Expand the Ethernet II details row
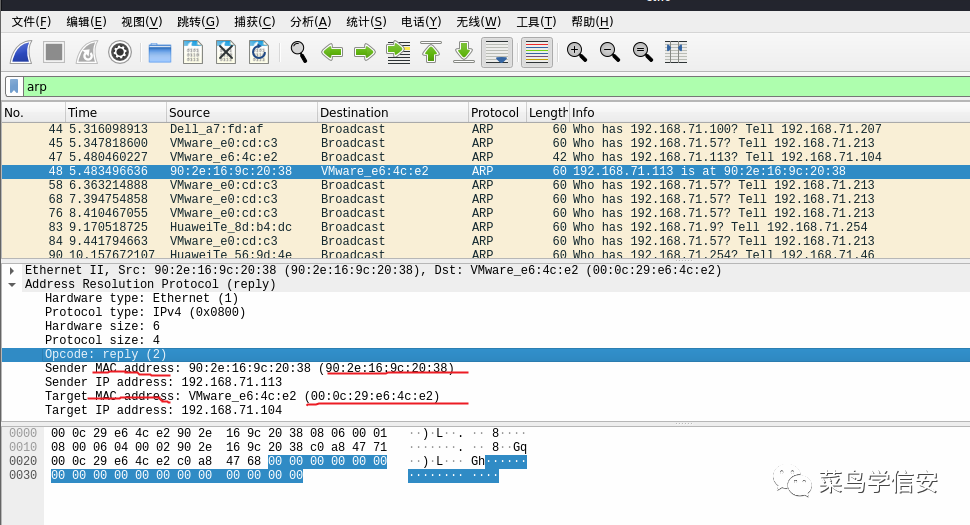970x525 pixels. click(12, 270)
